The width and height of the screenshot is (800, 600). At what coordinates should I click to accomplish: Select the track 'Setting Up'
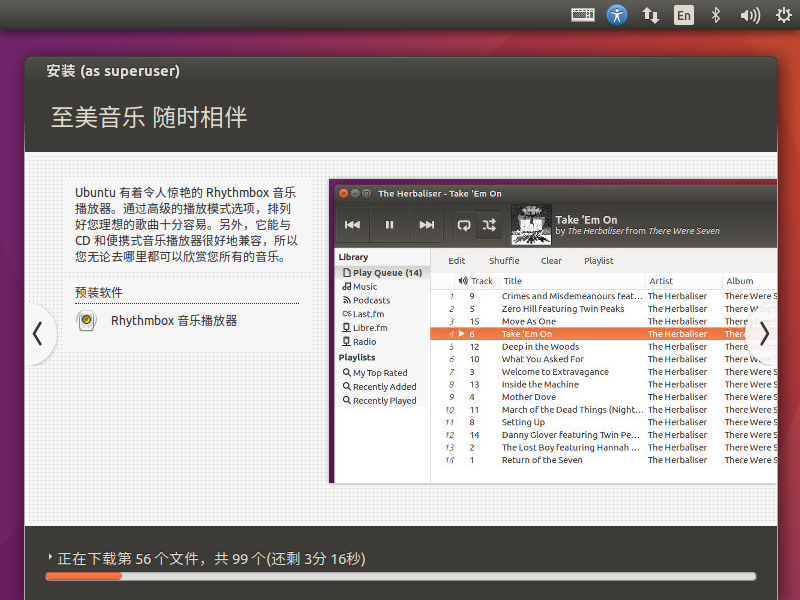tap(604, 422)
